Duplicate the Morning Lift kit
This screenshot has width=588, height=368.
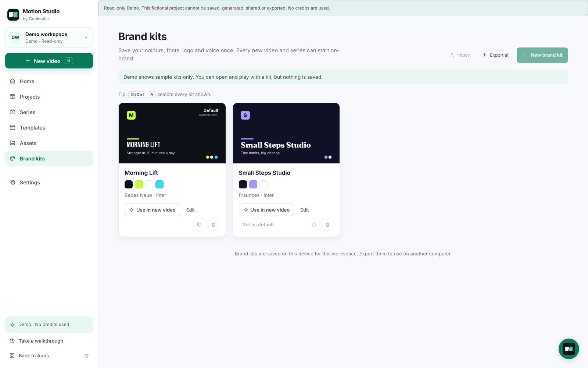(199, 224)
